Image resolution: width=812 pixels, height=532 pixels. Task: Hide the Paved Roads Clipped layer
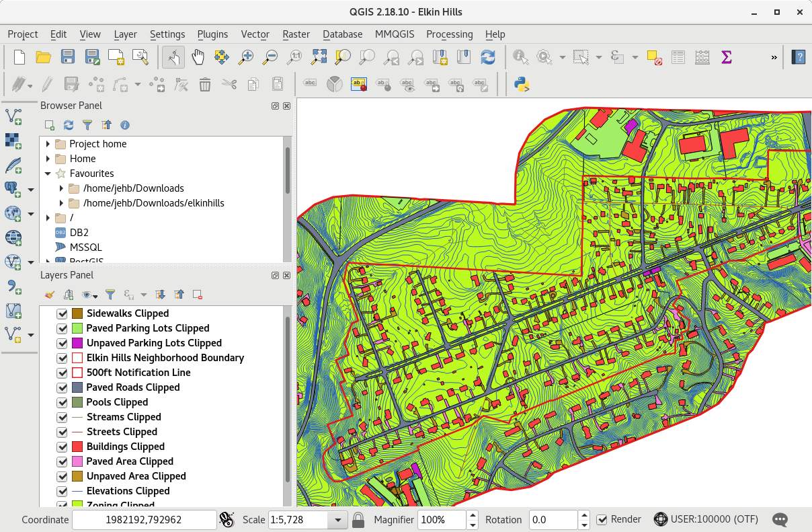tap(63, 387)
